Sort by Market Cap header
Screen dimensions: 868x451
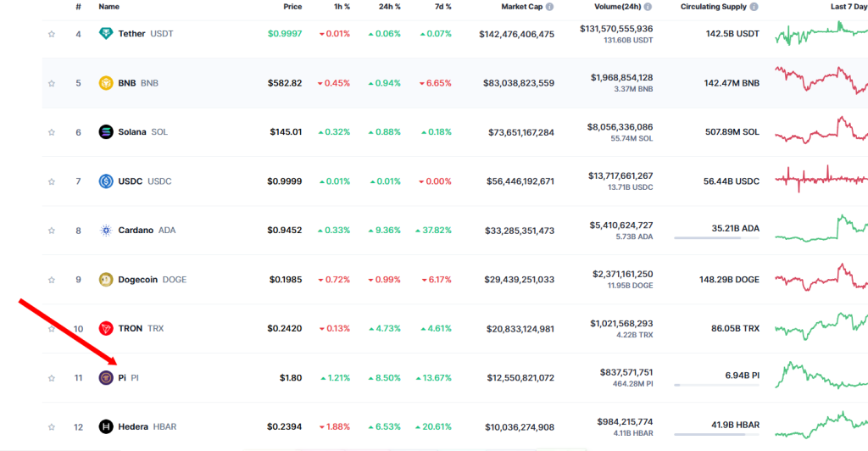click(x=521, y=7)
